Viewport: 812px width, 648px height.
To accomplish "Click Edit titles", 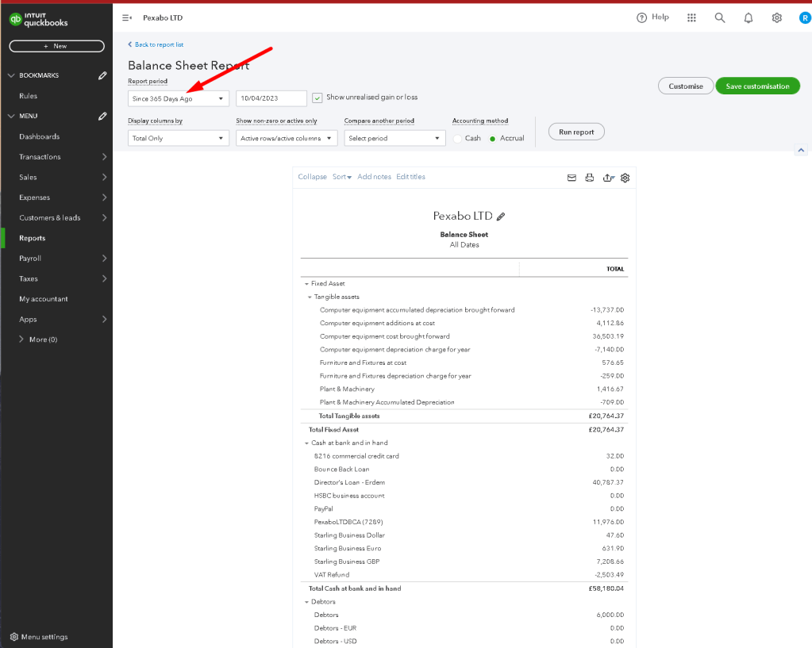I will pyautogui.click(x=410, y=177).
